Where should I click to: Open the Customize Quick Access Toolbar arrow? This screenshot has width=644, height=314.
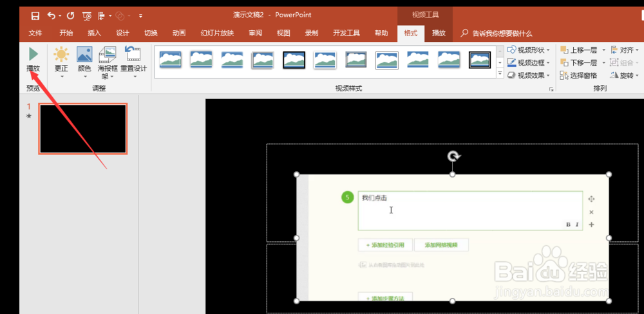[140, 16]
